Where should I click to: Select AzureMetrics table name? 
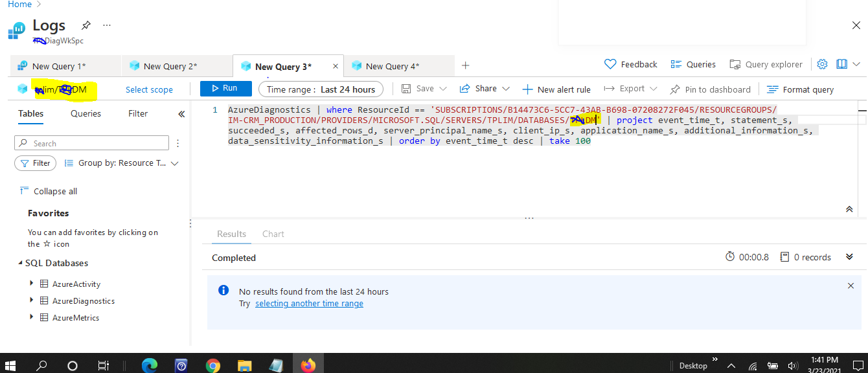click(76, 317)
